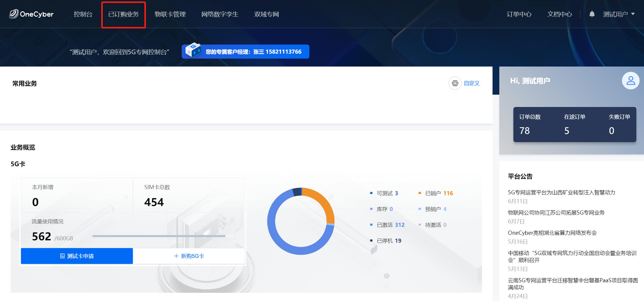Click the customize gear icon
Image resolution: width=644 pixels, height=301 pixels.
tap(455, 83)
